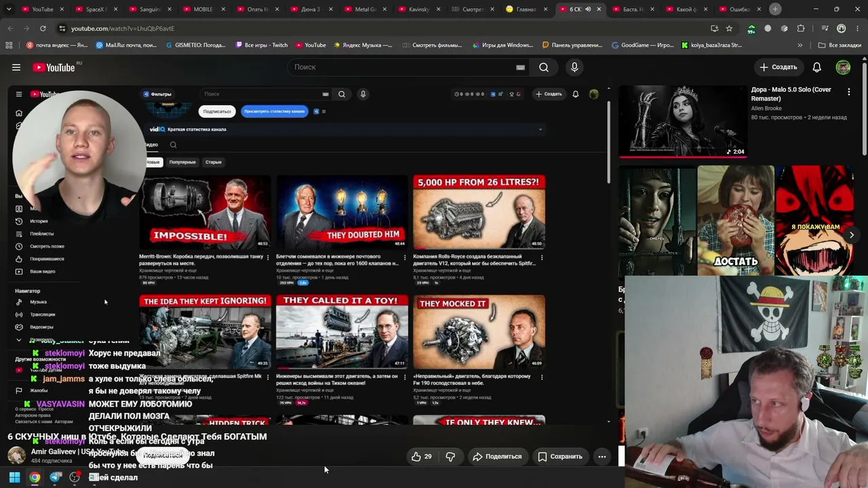Expand the vidIQ channel statistics panel
The width and height of the screenshot is (868, 488).
[540, 129]
